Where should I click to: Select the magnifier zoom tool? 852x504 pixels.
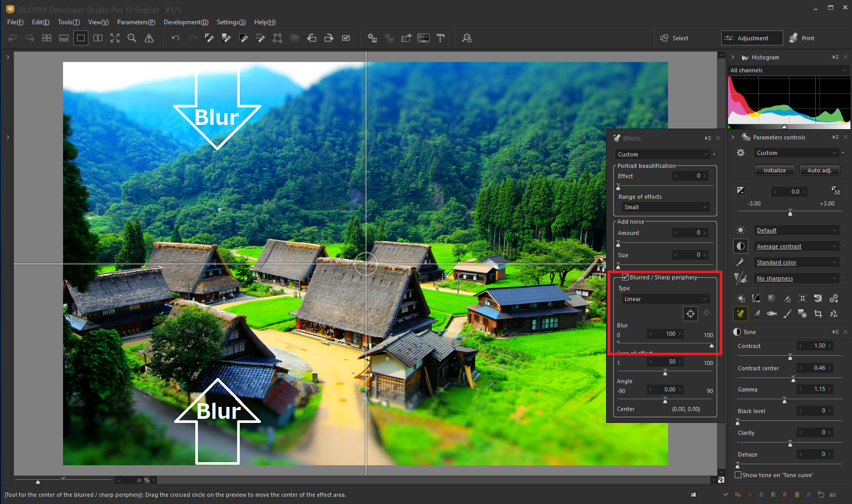tap(132, 38)
